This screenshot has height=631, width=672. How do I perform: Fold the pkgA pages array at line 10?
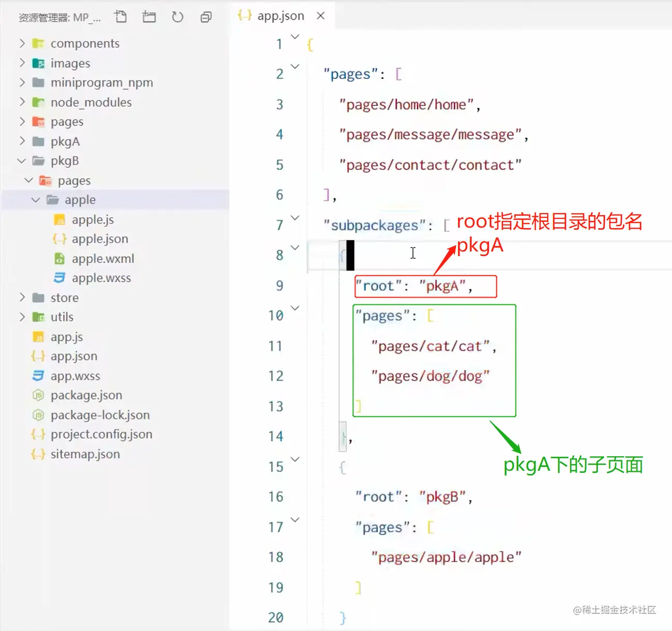tap(295, 308)
